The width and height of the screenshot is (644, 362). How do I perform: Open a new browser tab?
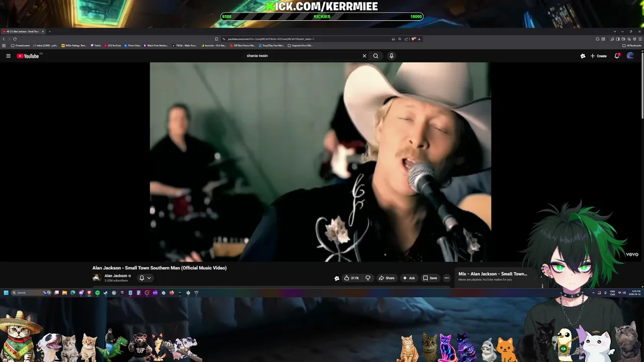coord(49,31)
